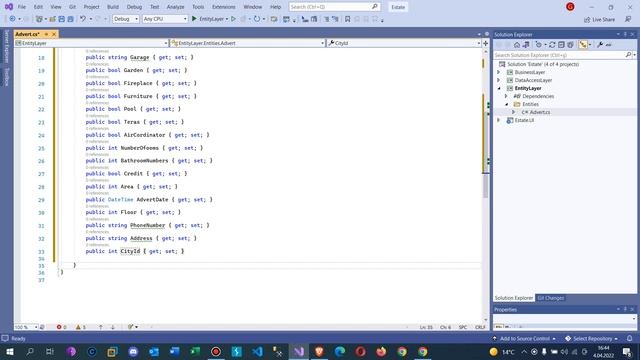The image size is (640, 360).
Task: Open Microsoft Edge from taskbar
Action: tap(340, 351)
